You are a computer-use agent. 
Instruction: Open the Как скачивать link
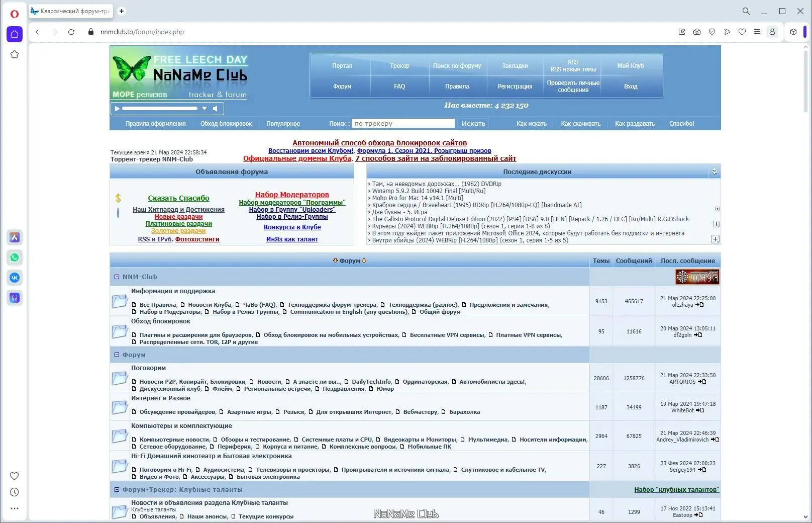[x=580, y=123]
